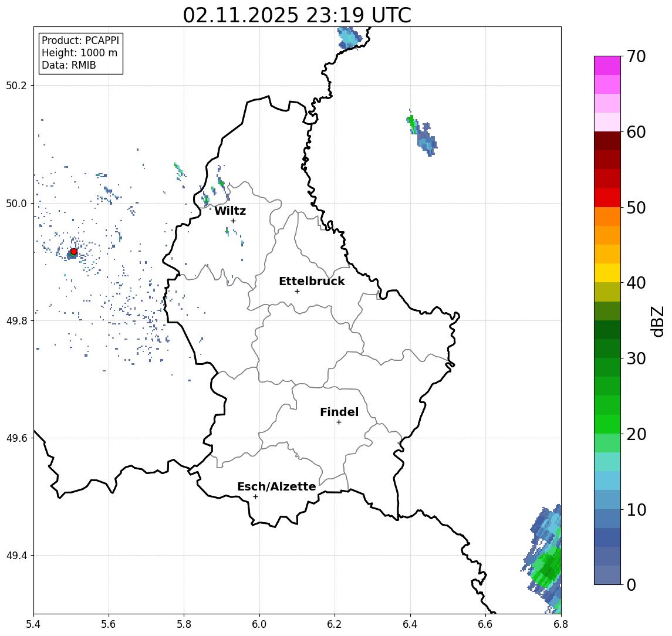Click the cross marker below Ettelbruck

tap(297, 292)
